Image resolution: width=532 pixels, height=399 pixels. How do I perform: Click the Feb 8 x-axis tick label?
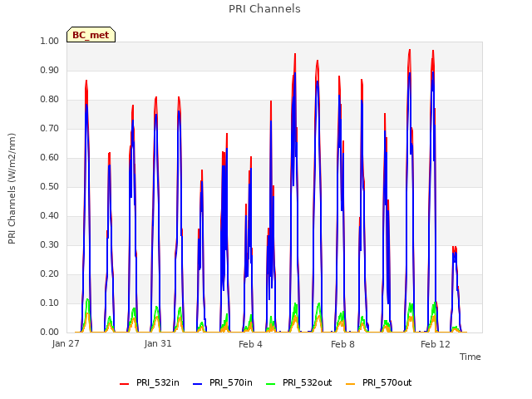(342, 344)
